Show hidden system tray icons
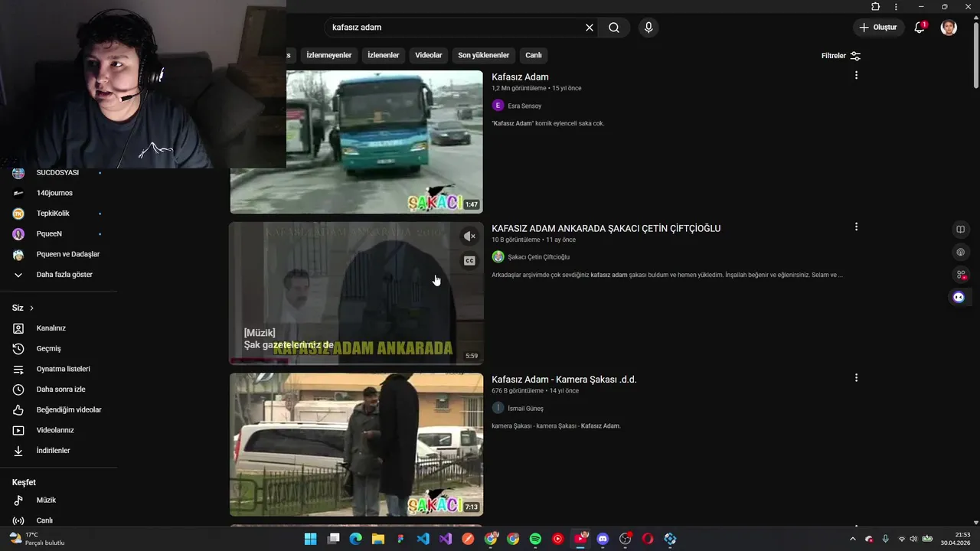The height and width of the screenshot is (551, 980). pyautogui.click(x=853, y=539)
